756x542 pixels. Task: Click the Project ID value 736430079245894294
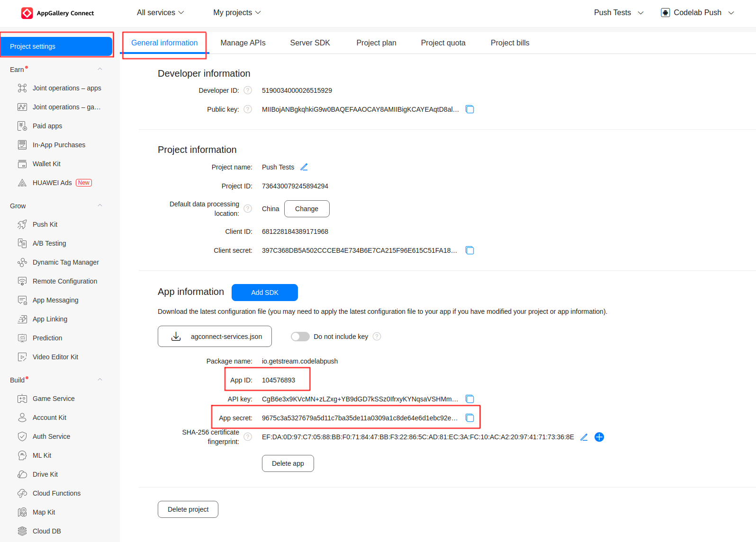pos(295,186)
